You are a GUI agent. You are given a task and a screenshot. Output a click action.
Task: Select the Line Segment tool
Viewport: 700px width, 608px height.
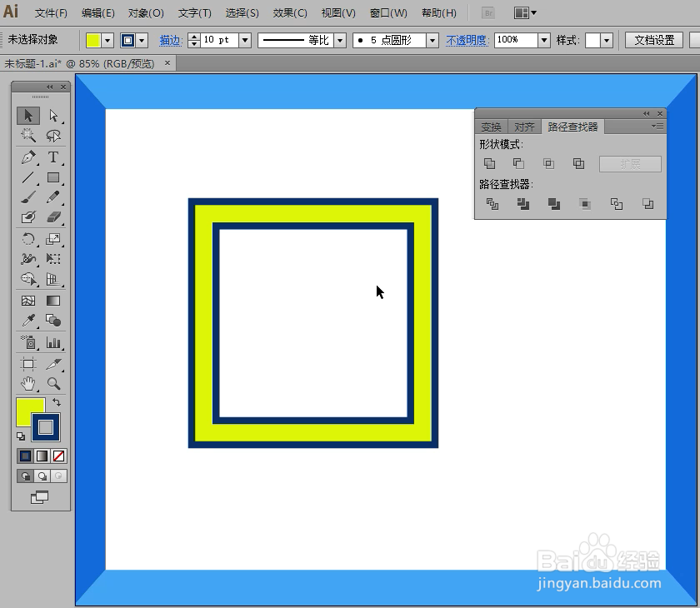point(28,177)
